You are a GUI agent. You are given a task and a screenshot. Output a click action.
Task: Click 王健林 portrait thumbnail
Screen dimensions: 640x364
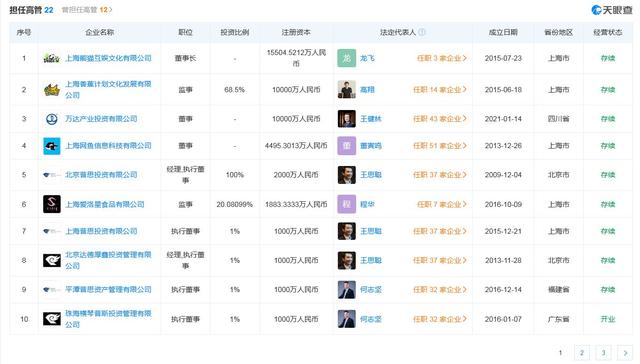347,119
